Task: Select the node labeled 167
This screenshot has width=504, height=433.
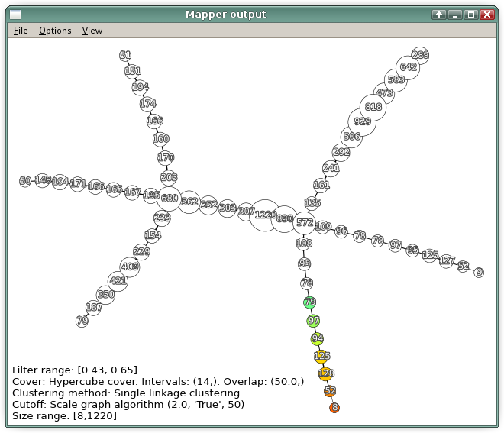Action: tap(132, 192)
